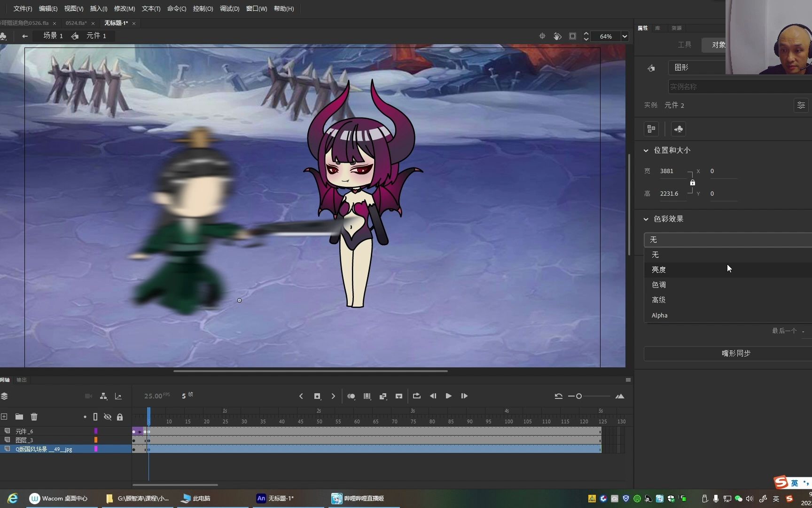The width and height of the screenshot is (812, 508).
Task: Open the timeline panel options menu
Action: coord(628,380)
